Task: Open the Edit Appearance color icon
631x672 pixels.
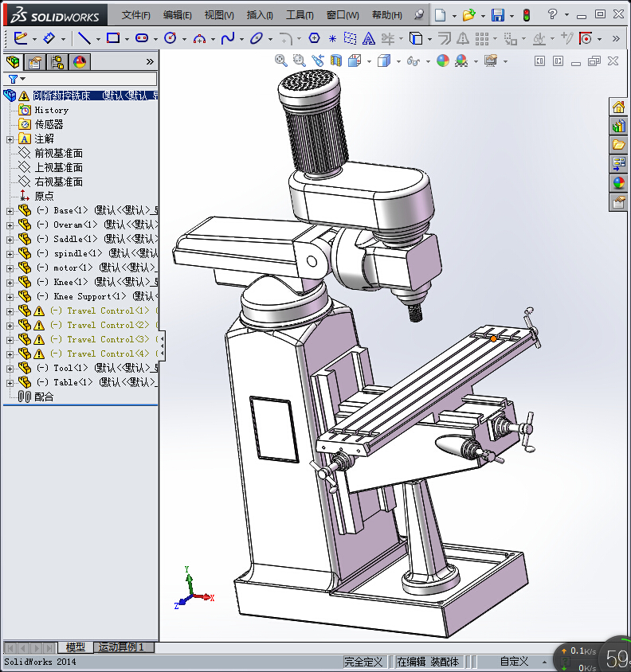Action: click(x=442, y=61)
